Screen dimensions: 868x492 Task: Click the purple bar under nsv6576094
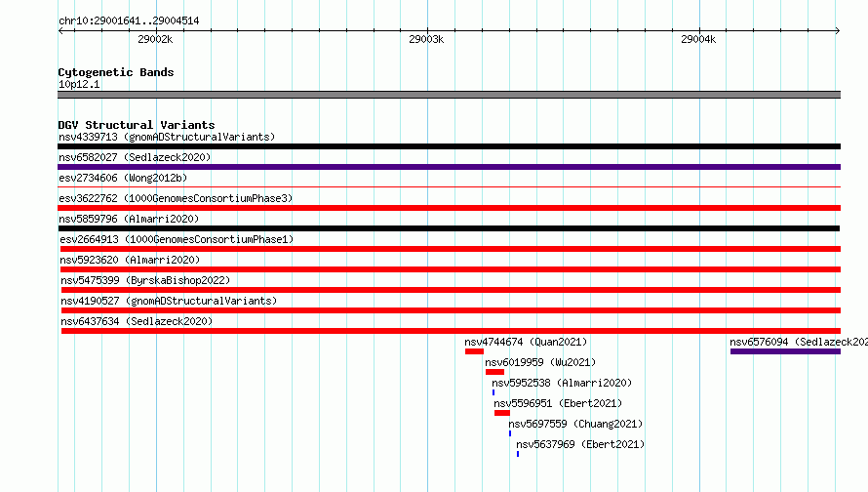(x=785, y=351)
